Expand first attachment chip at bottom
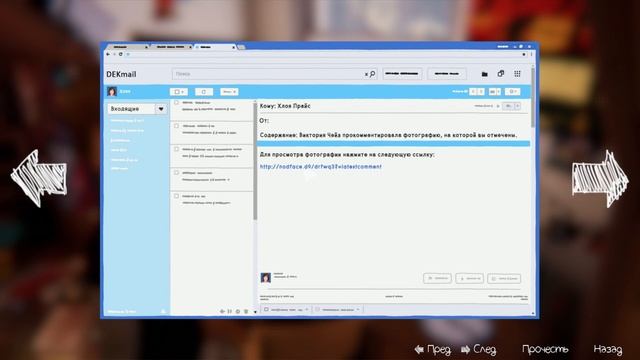This screenshot has height=360, width=640. click(306, 309)
